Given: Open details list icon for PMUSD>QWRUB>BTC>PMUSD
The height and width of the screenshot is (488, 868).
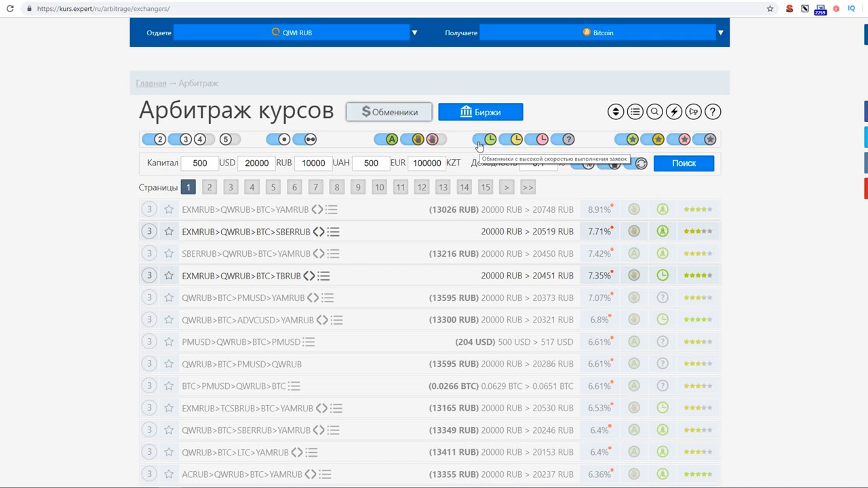Looking at the screenshot, I should tap(309, 342).
